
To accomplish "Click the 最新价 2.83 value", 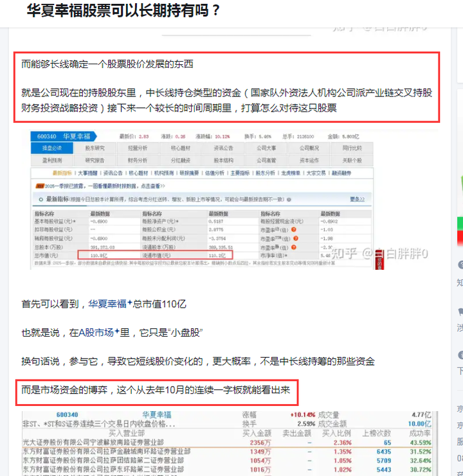I will click(143, 137).
